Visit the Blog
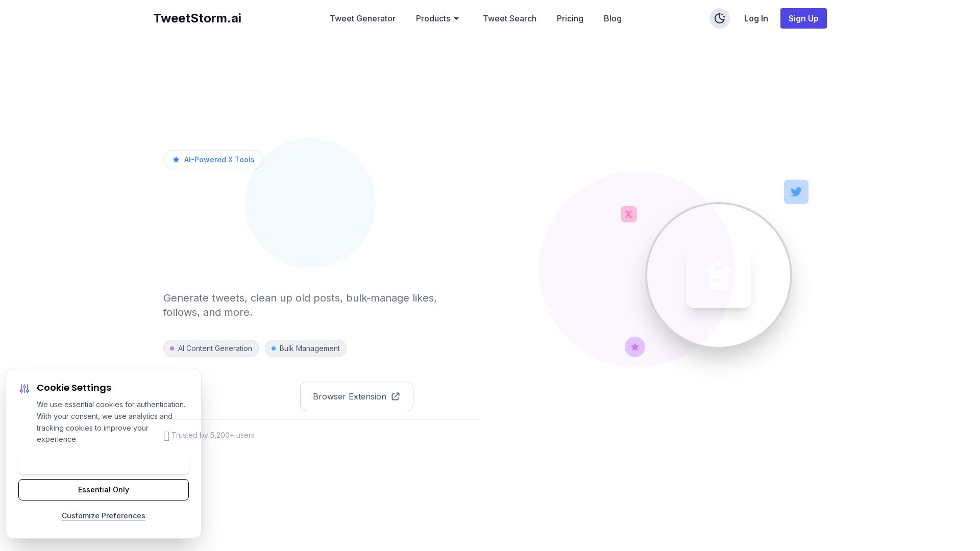 point(612,18)
